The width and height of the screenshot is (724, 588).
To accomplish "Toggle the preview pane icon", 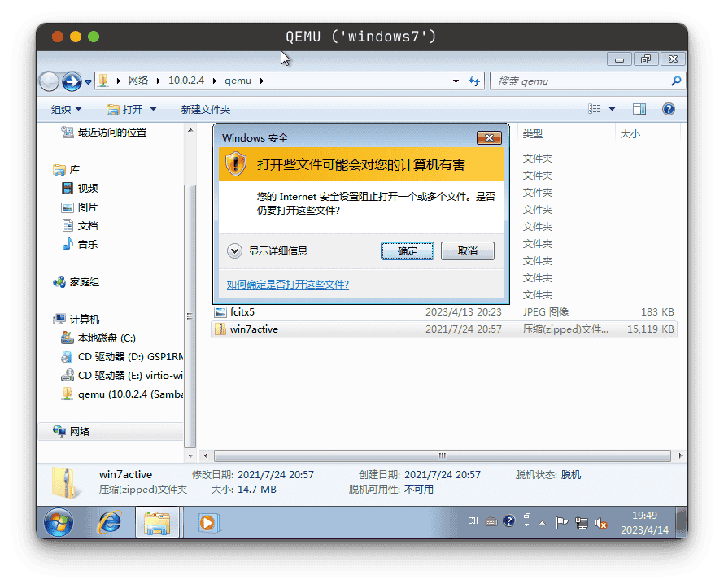I will click(x=639, y=109).
